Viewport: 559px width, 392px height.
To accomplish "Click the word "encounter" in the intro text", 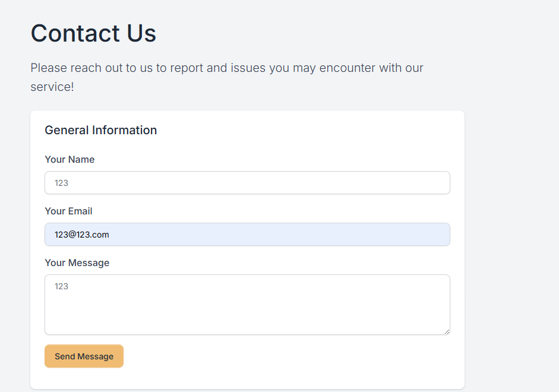I will (x=348, y=68).
